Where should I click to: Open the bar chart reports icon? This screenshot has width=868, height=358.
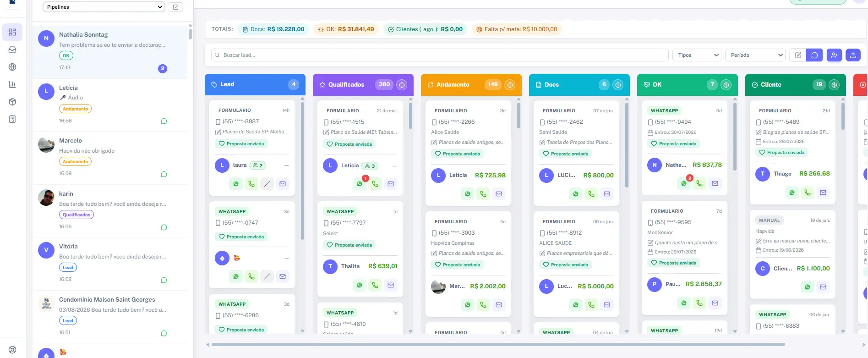[x=12, y=84]
